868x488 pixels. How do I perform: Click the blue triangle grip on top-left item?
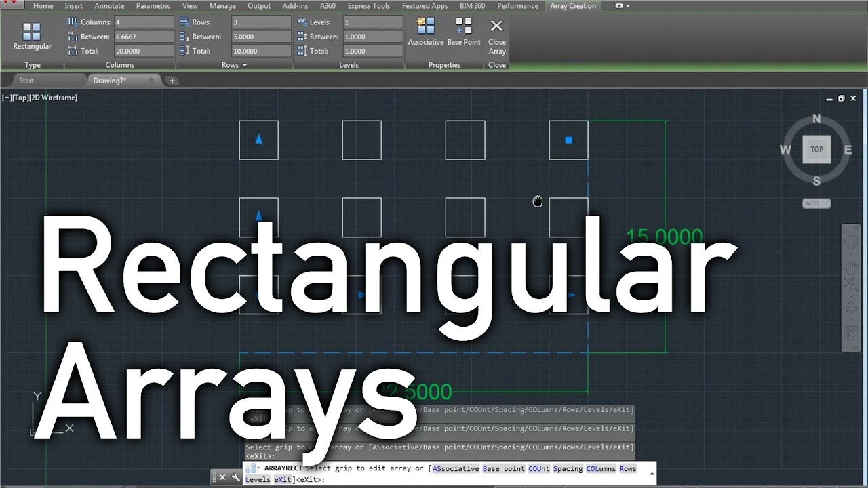[x=258, y=139]
